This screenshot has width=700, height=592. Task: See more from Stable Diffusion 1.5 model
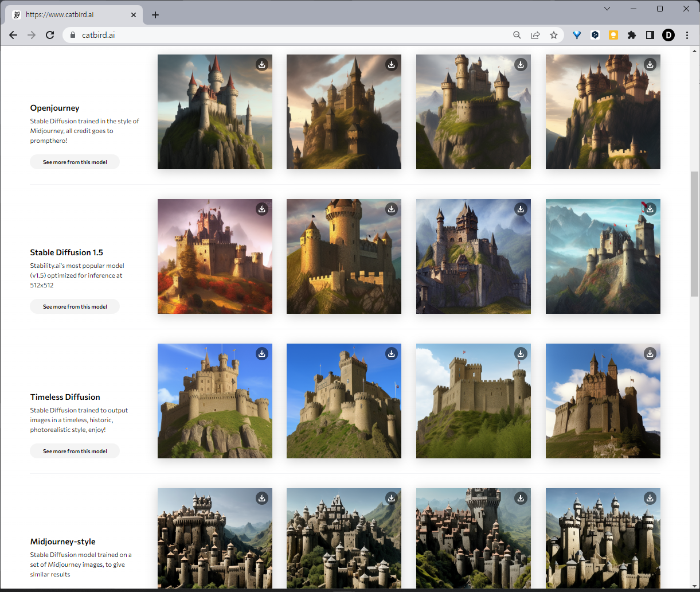[x=75, y=306]
